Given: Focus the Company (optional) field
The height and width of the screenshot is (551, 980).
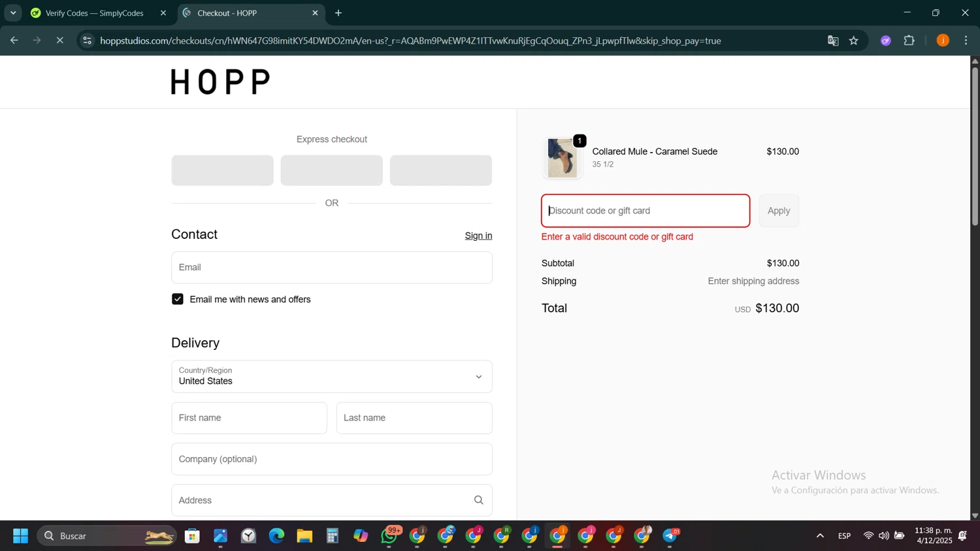Looking at the screenshot, I should (x=332, y=459).
